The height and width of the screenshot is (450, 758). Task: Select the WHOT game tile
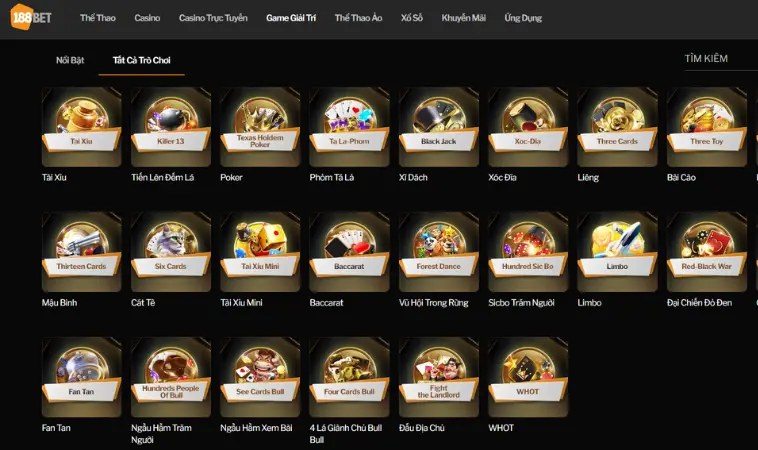(528, 377)
